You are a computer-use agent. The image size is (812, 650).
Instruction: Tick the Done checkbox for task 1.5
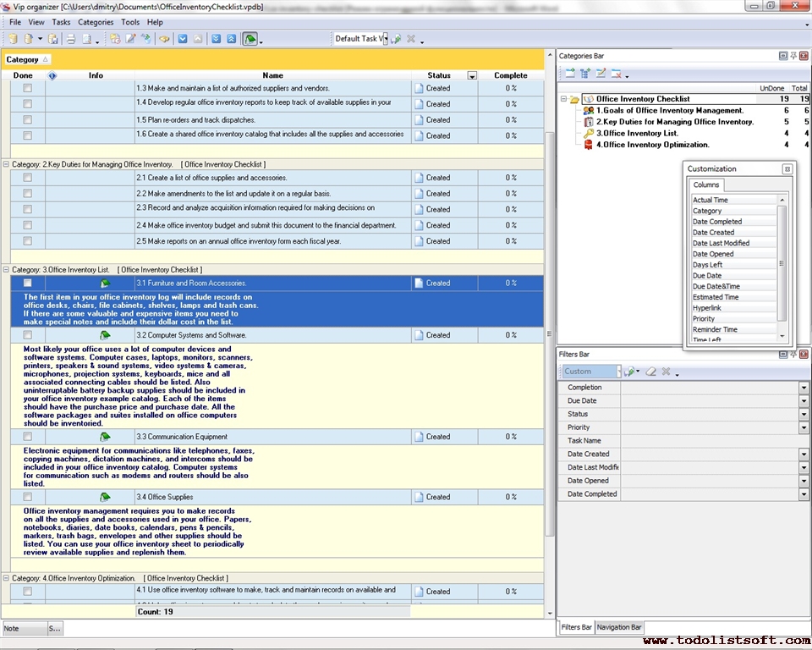coord(27,119)
